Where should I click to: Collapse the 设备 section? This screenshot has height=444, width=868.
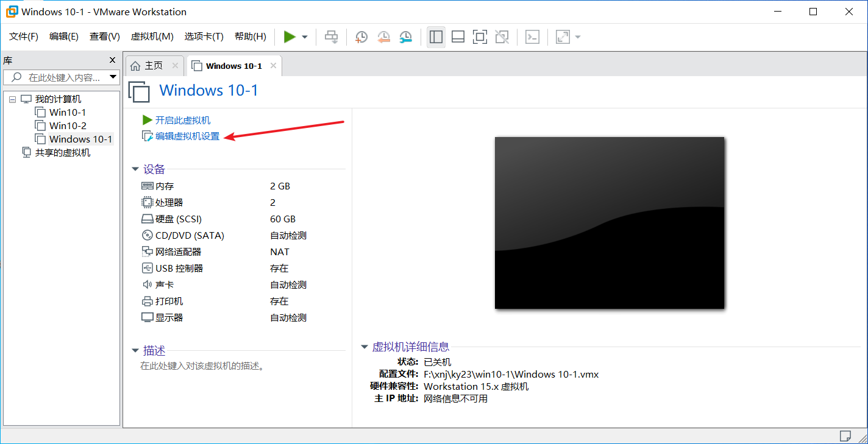[x=135, y=169]
